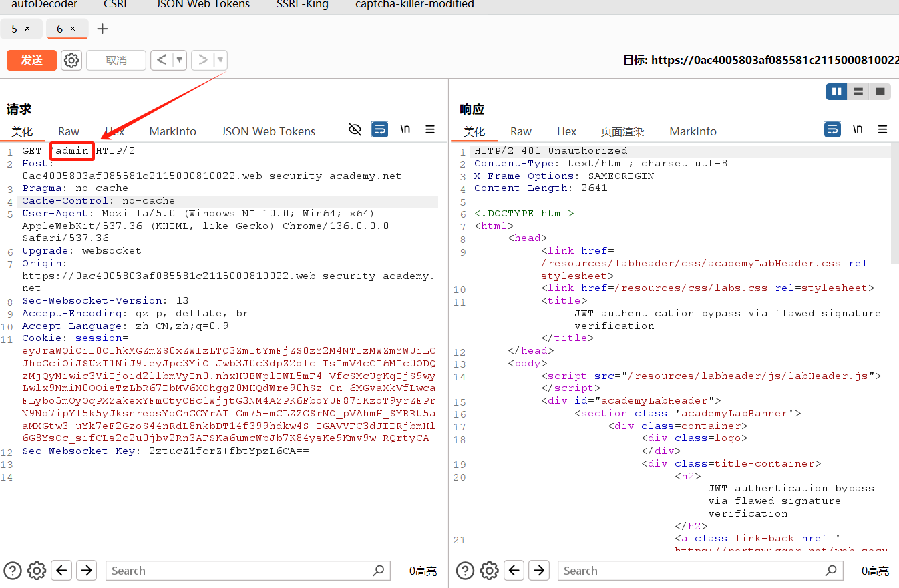Go to next search match in request

tap(87, 571)
